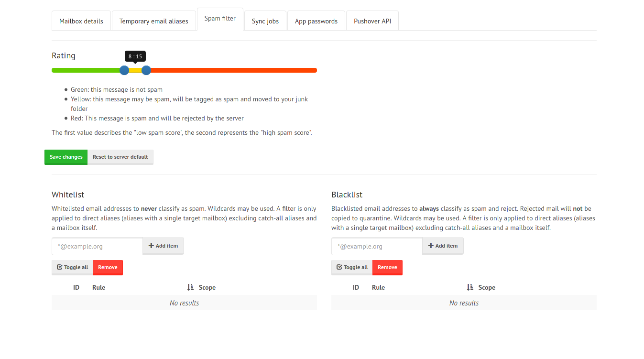Image resolution: width=644 pixels, height=359 pixels.
Task: Go to App passwords tab
Action: pyautogui.click(x=316, y=21)
